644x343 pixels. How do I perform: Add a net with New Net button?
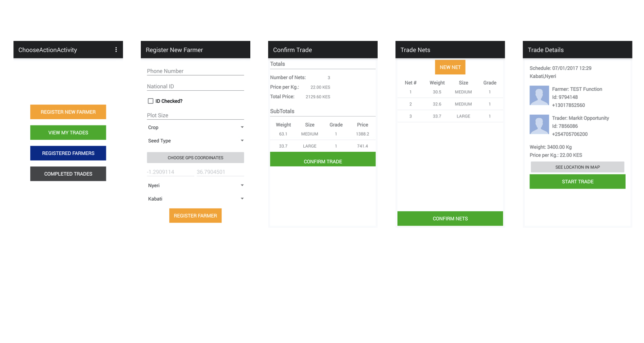(x=450, y=67)
